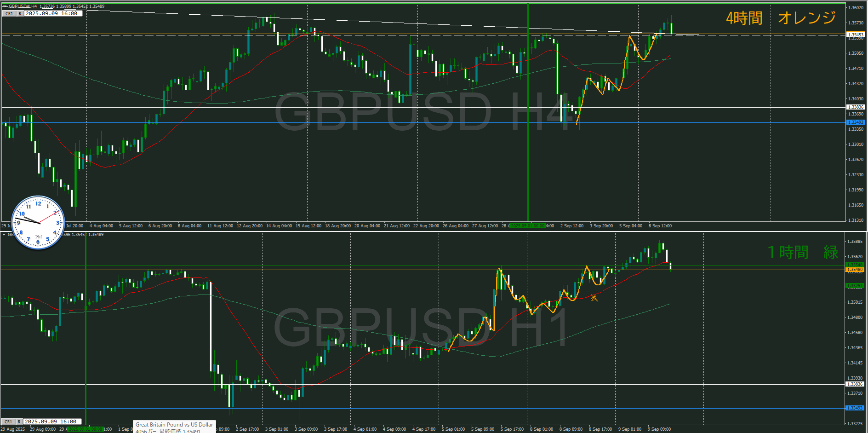The height and width of the screenshot is (433, 868).
Task: Select the crossed-tools marker on the H1 chart
Action: point(594,298)
